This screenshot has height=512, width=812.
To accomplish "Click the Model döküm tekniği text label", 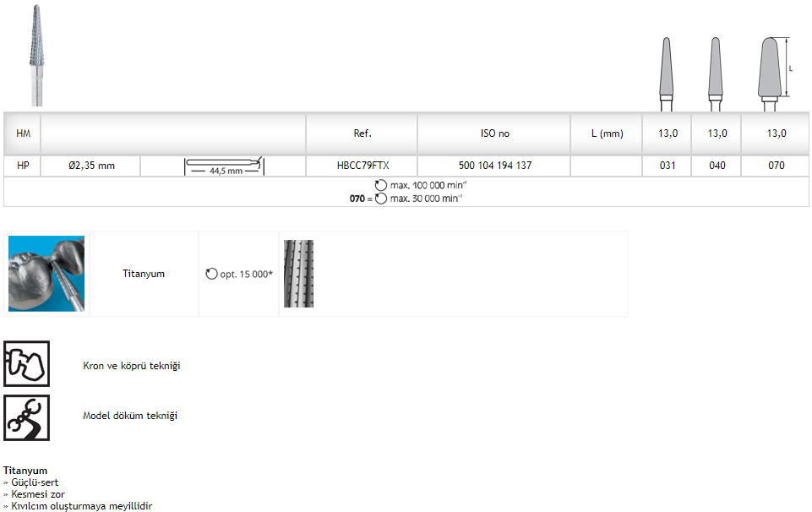I will tap(130, 416).
